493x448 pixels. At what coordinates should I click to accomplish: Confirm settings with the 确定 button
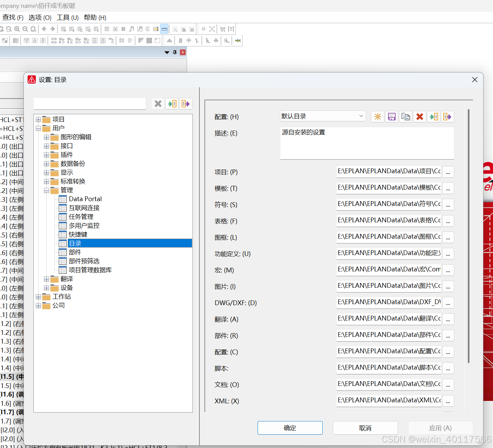tap(290, 428)
